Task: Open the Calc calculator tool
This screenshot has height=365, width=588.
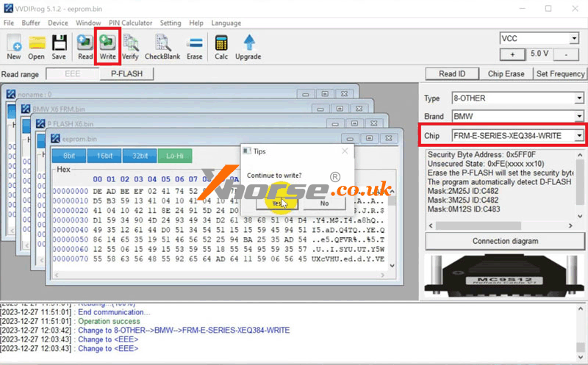Action: point(220,46)
